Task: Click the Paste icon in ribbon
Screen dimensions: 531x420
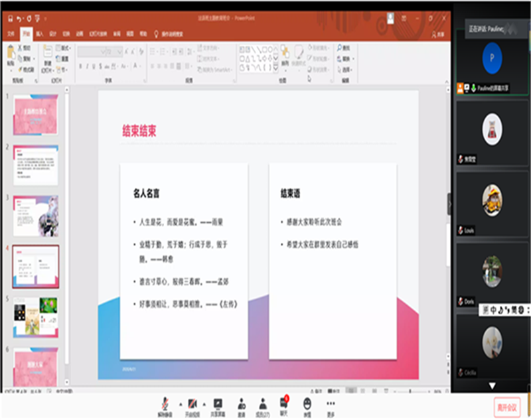Action: pyautogui.click(x=11, y=56)
